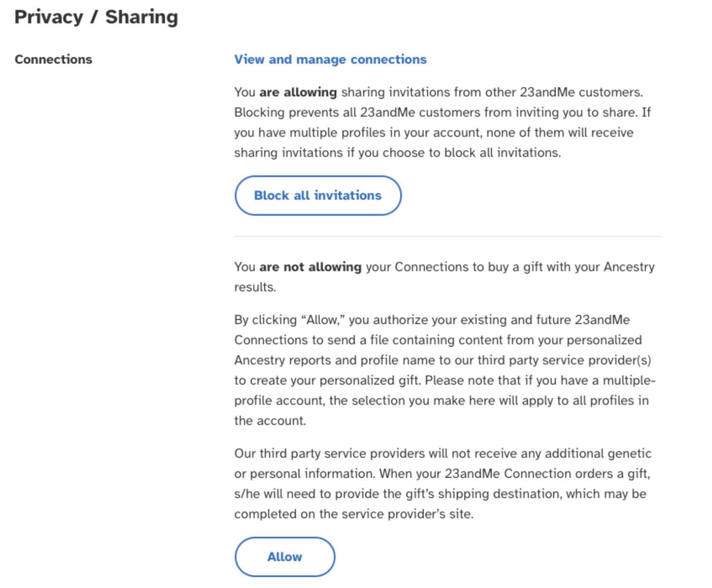Image resolution: width=712 pixels, height=588 pixels.
Task: Click the text "third party service provider(s)"
Action: [x=564, y=360]
